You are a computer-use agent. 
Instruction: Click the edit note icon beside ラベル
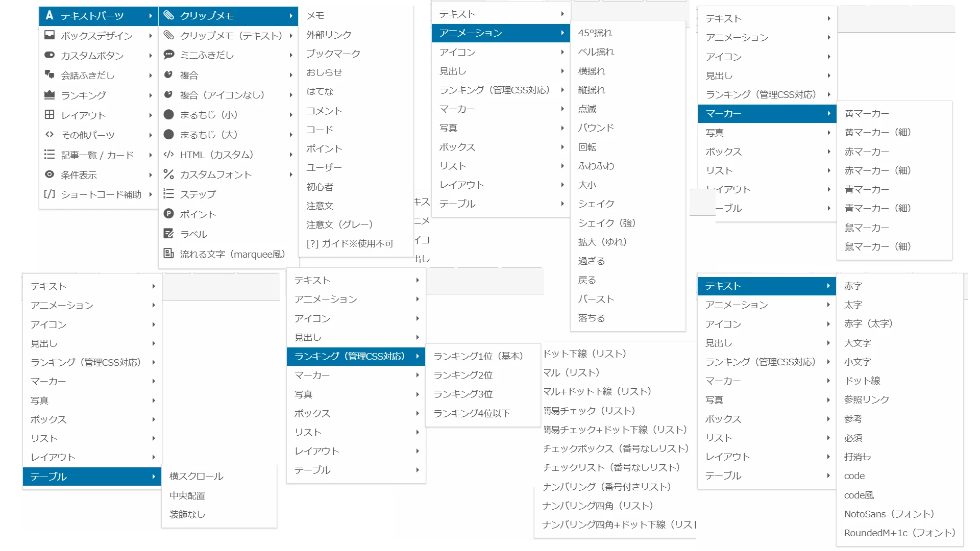(x=168, y=234)
